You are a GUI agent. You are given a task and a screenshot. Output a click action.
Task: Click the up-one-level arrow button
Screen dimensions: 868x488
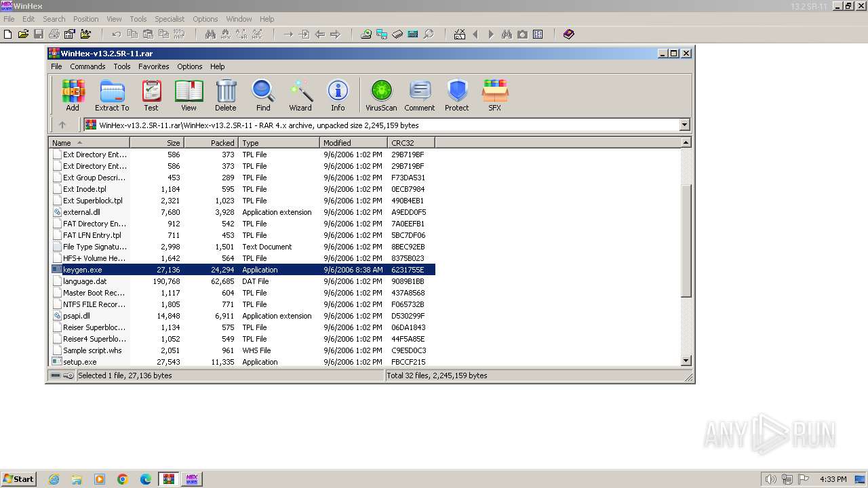click(62, 125)
